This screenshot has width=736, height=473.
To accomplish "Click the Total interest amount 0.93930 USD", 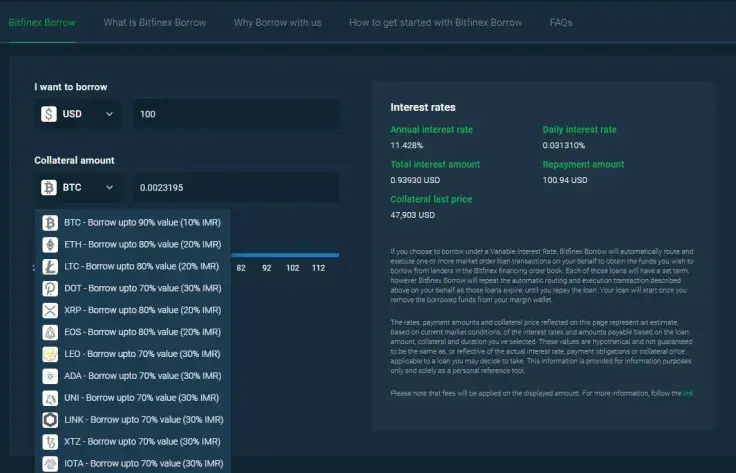I will pyautogui.click(x=415, y=180).
